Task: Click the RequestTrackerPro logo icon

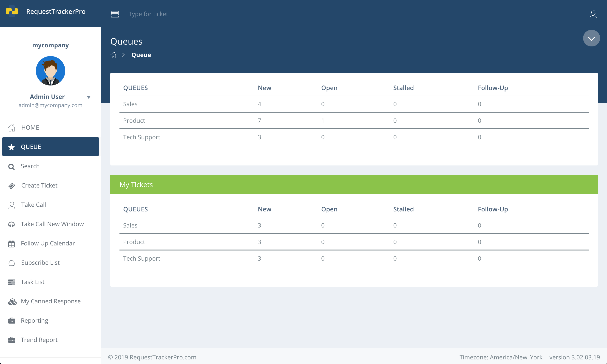Action: coord(12,11)
